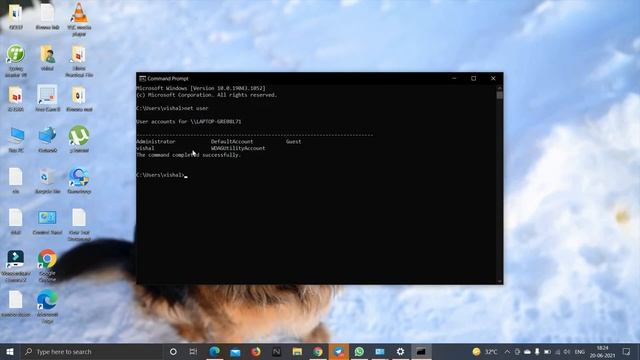Open WhatsApp from taskbar
Screen dimensions: 640x360
point(359,351)
